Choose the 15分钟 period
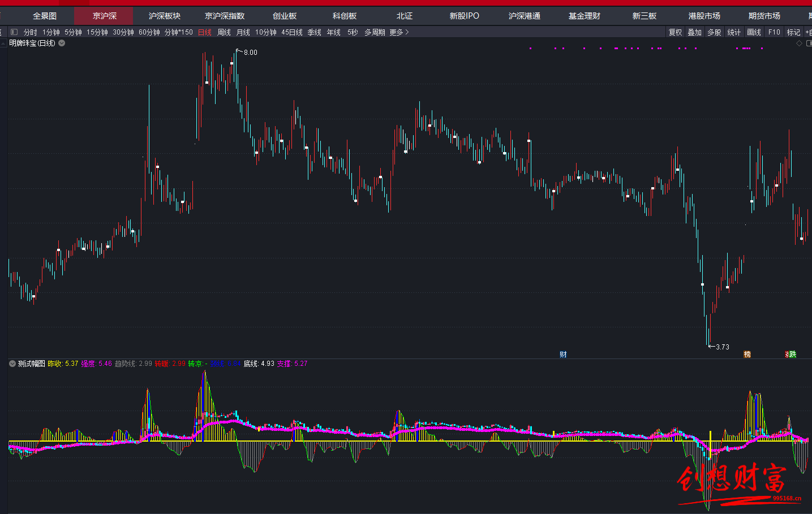Viewport: 812px width, 514px height. (97, 32)
